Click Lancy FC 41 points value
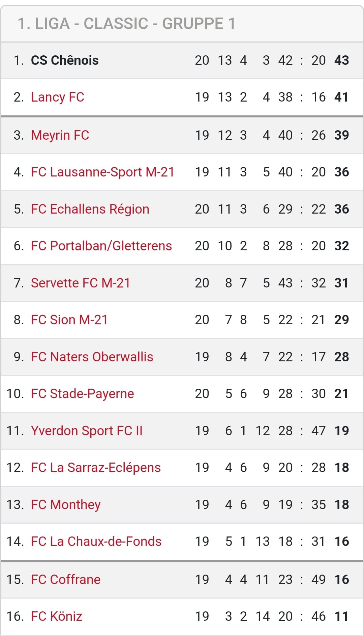The height and width of the screenshot is (636, 364). pos(341,97)
